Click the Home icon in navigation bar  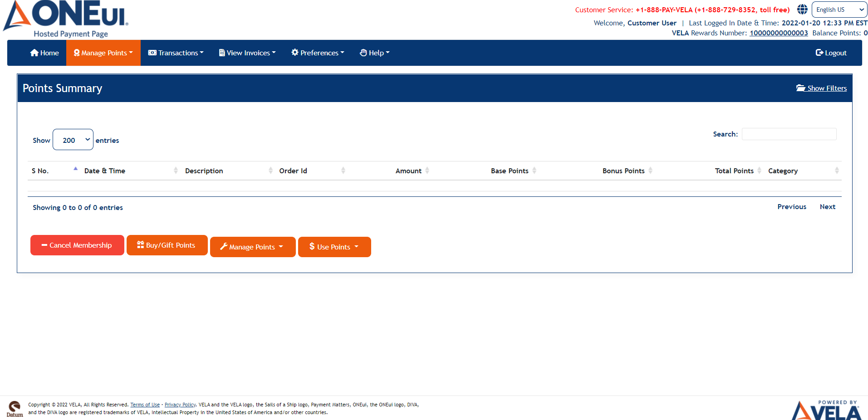[x=34, y=53]
